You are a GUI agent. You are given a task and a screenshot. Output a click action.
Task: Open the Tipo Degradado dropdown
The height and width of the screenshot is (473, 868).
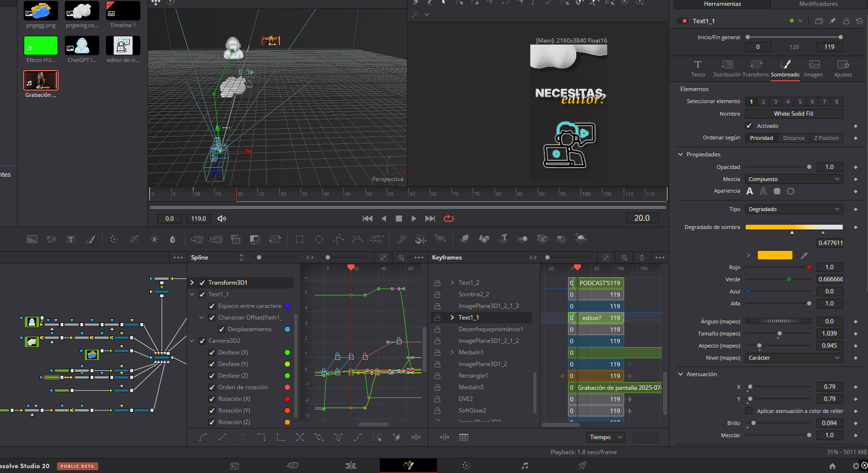point(793,209)
